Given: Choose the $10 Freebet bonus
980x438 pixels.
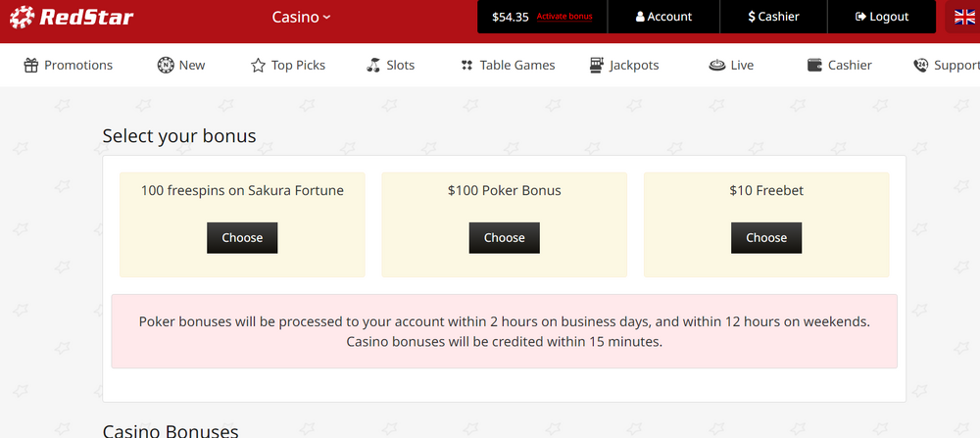Looking at the screenshot, I should point(766,237).
